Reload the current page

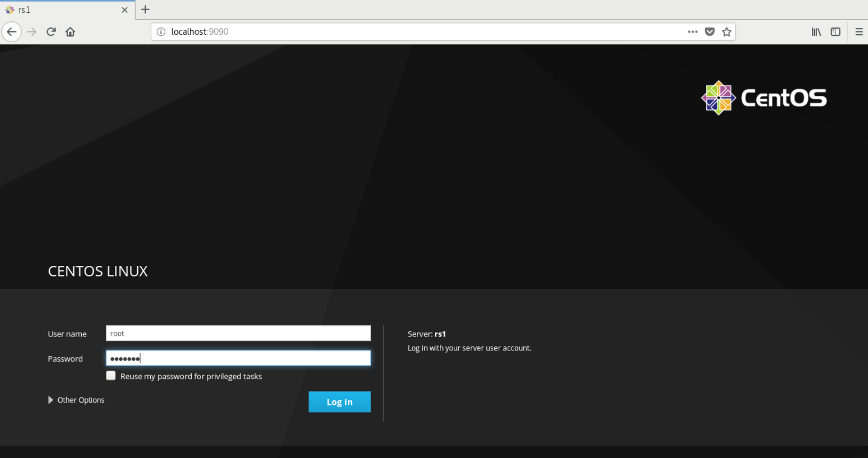pos(51,32)
